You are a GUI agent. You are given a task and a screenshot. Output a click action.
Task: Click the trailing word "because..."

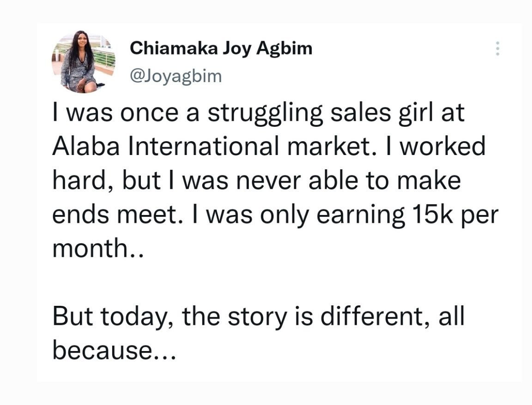[115, 350]
